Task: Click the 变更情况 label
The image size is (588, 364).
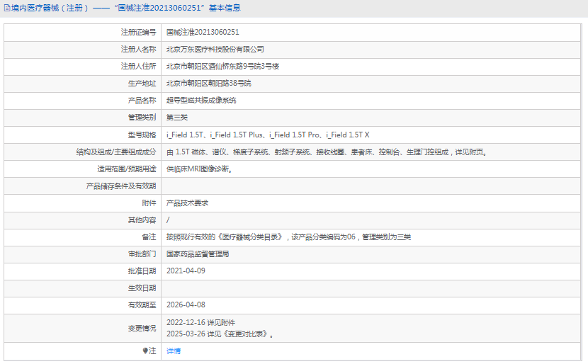Action: pyautogui.click(x=142, y=328)
